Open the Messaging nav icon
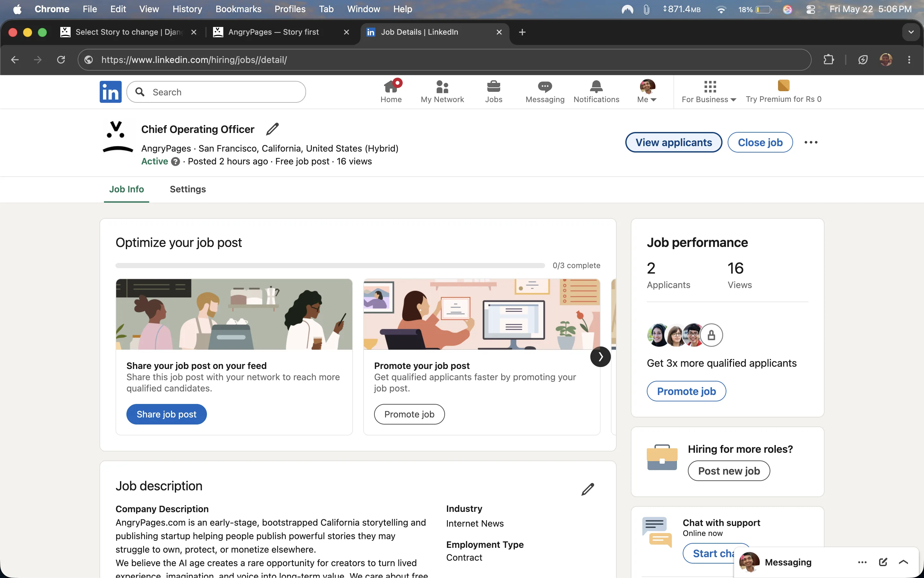Screen dimensions: 924x578 tap(545, 92)
